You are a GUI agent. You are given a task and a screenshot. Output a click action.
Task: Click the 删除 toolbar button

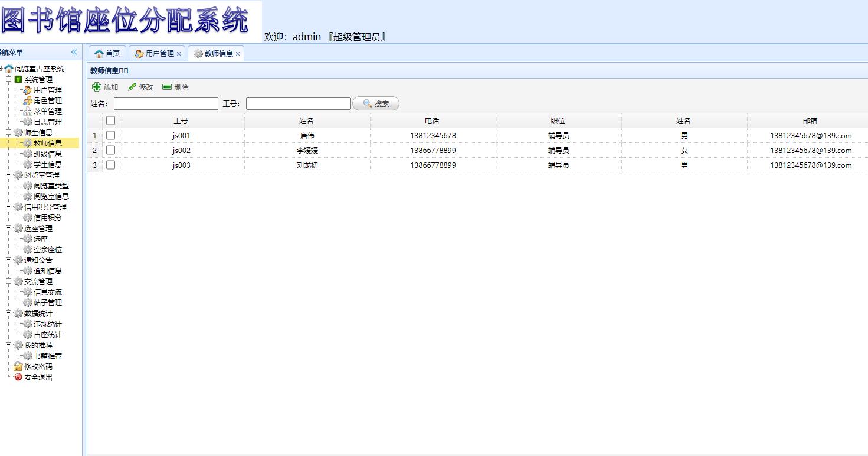175,86
